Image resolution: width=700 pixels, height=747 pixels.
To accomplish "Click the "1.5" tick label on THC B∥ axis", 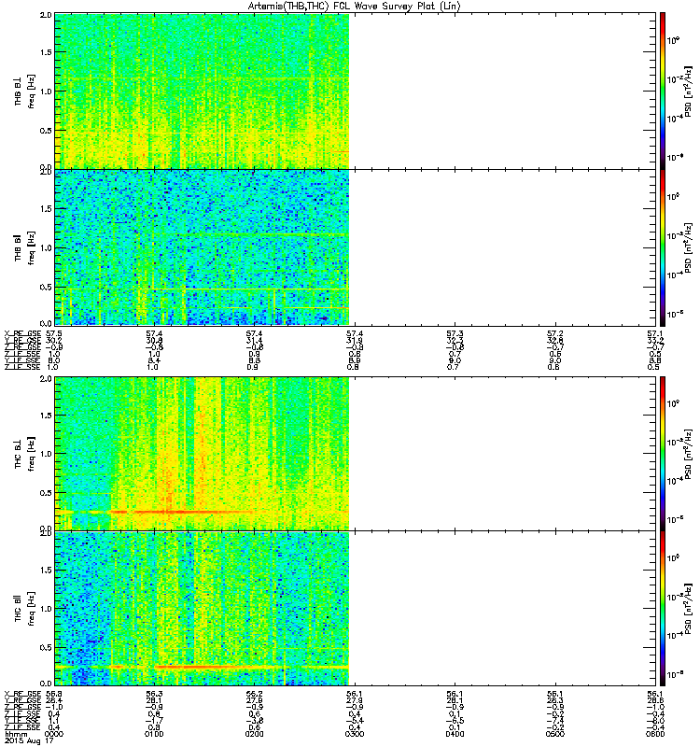I will pos(46,570).
